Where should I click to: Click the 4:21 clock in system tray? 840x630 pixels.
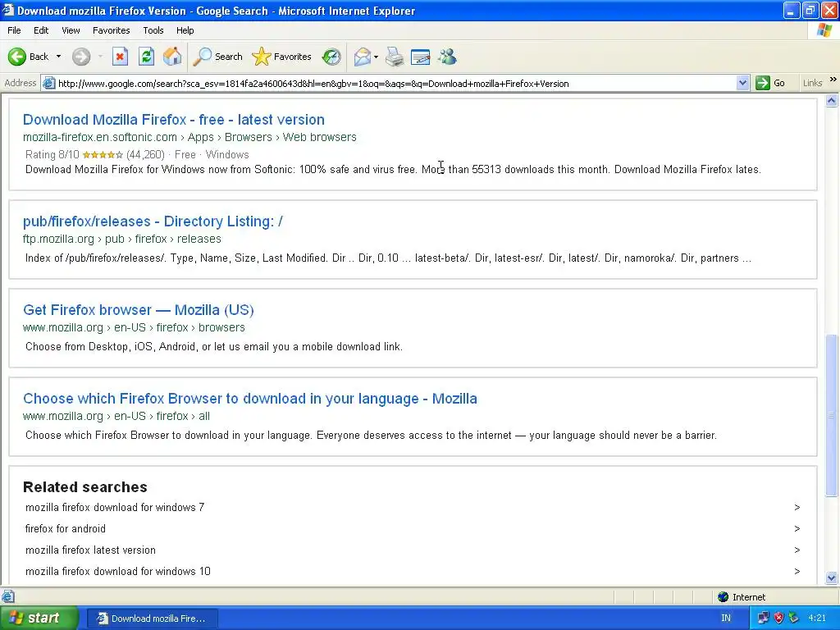click(817, 619)
